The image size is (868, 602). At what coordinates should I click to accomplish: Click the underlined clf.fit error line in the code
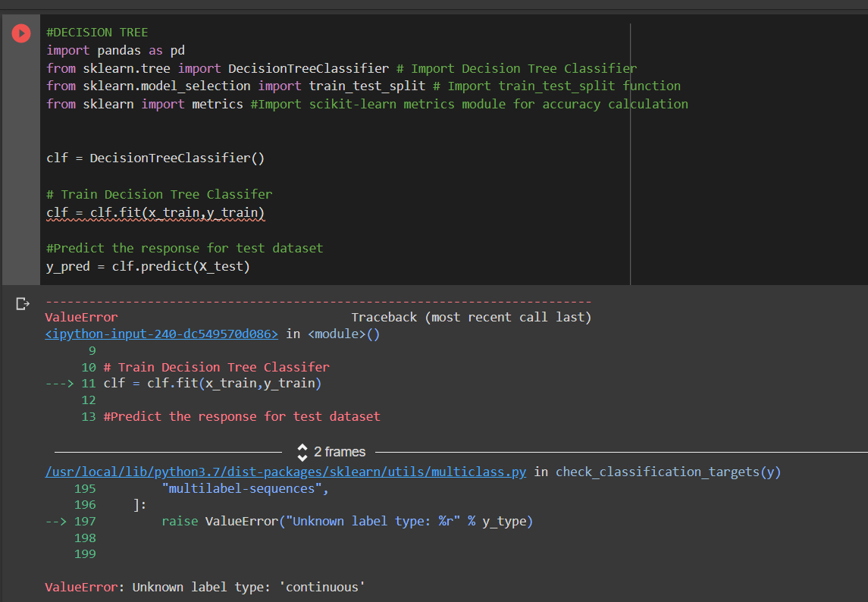click(x=155, y=212)
